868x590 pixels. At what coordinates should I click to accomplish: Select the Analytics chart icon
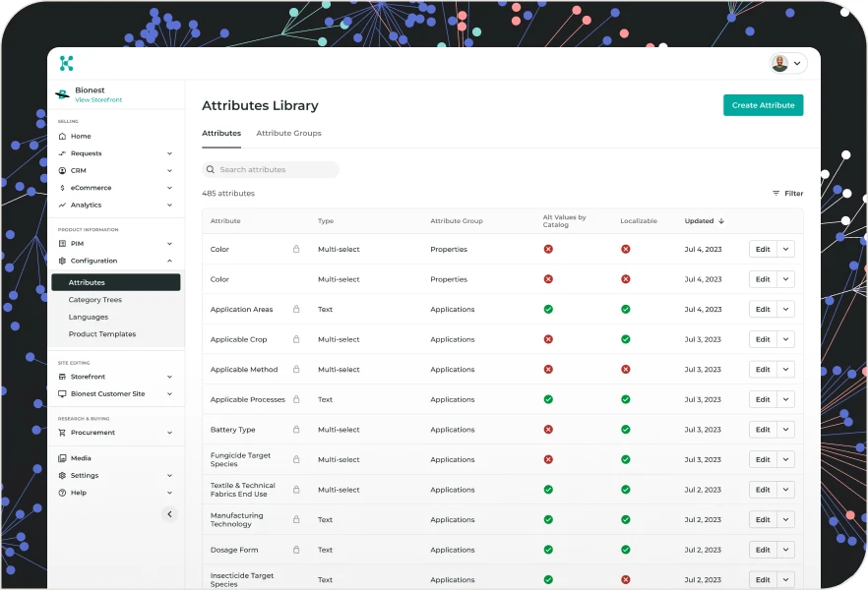[x=63, y=205]
